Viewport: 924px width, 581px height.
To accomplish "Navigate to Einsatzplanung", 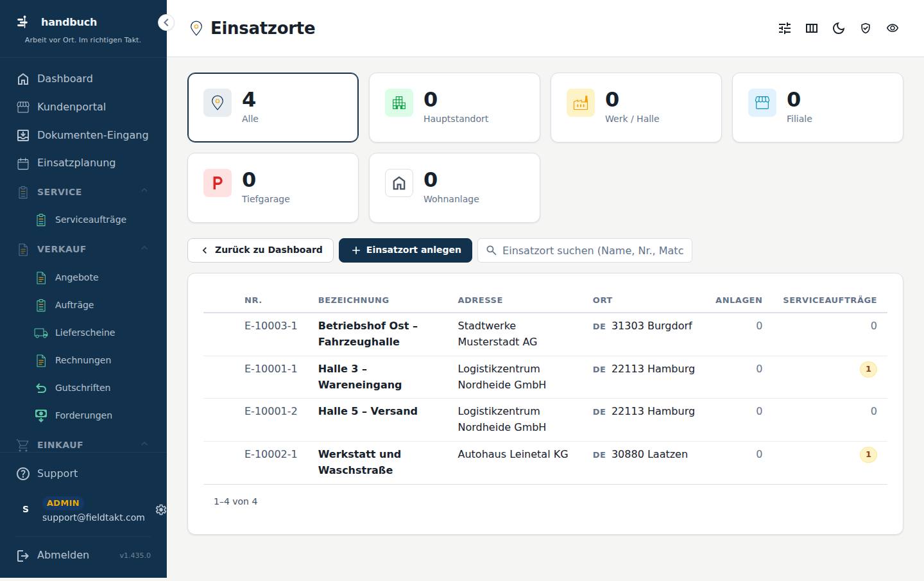I will (x=83, y=163).
